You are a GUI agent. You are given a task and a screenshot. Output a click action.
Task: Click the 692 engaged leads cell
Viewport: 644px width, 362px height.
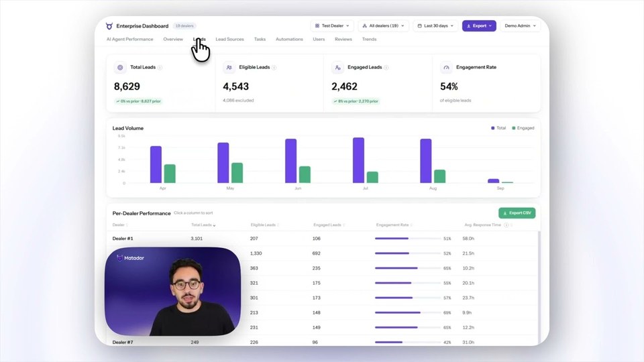click(x=316, y=253)
